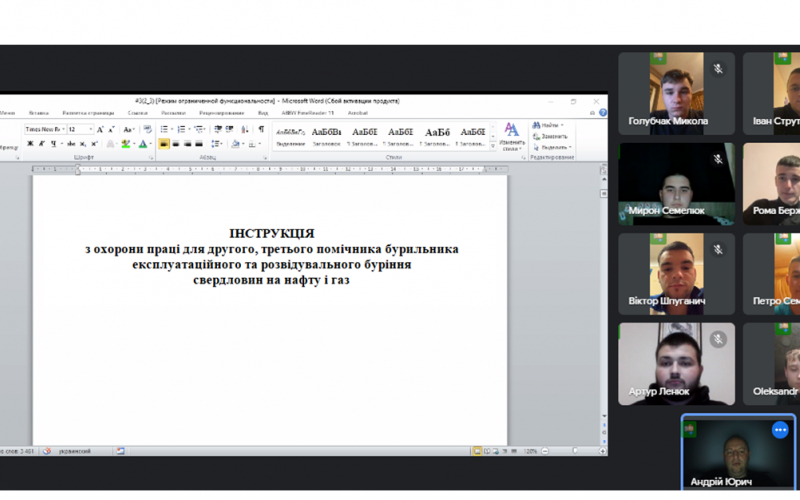Viewport: 800px width, 500px height.
Task: Open the Font dialog launcher
Action: (151, 158)
